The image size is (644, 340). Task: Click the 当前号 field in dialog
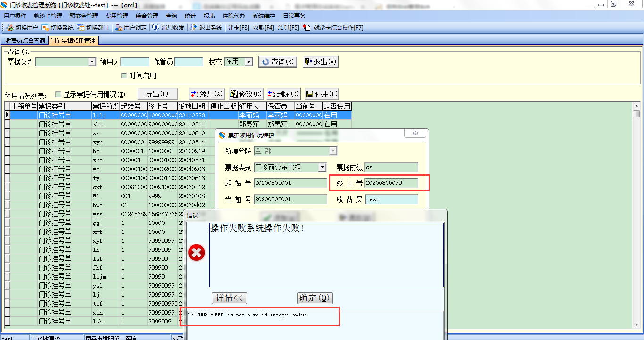290,199
